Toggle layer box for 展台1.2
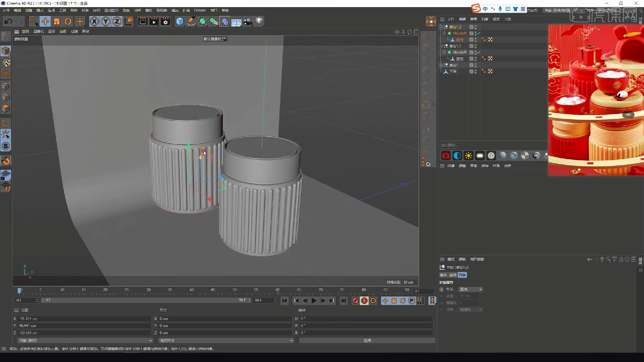The width and height of the screenshot is (644, 362). pos(471,27)
